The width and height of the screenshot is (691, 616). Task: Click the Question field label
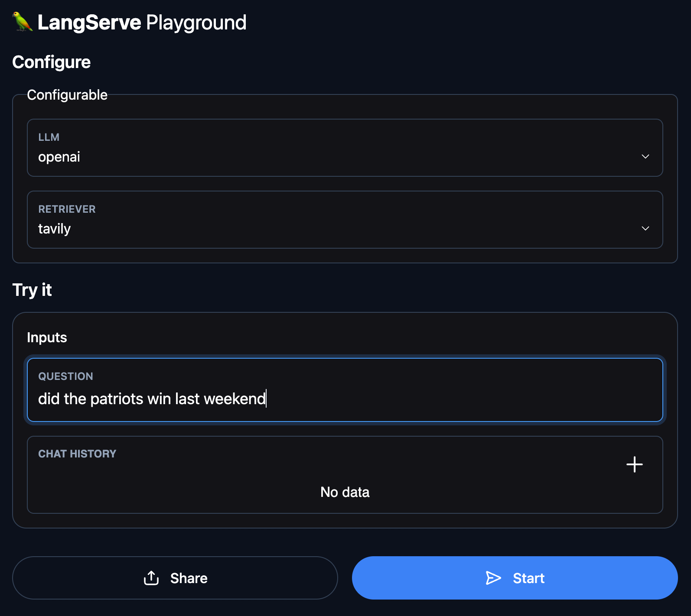tap(65, 376)
